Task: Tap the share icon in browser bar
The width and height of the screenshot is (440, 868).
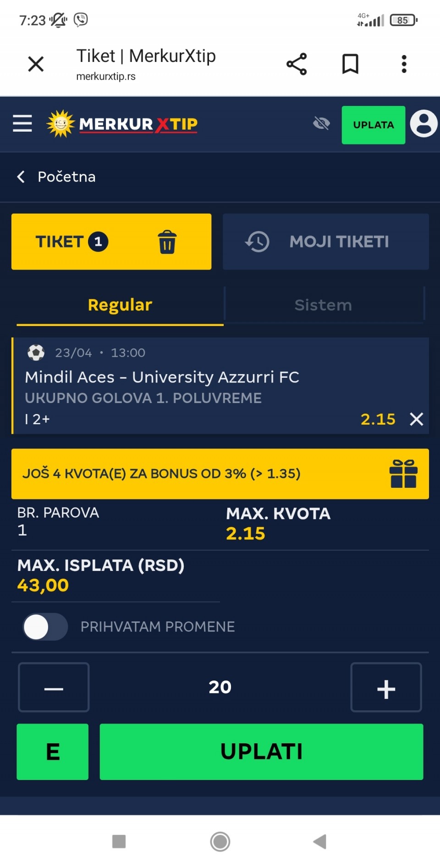Action: [x=297, y=64]
